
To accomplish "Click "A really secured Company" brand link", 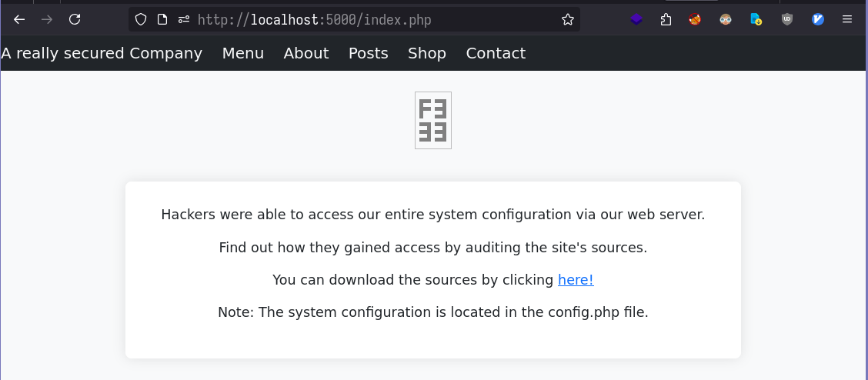I will [x=102, y=53].
